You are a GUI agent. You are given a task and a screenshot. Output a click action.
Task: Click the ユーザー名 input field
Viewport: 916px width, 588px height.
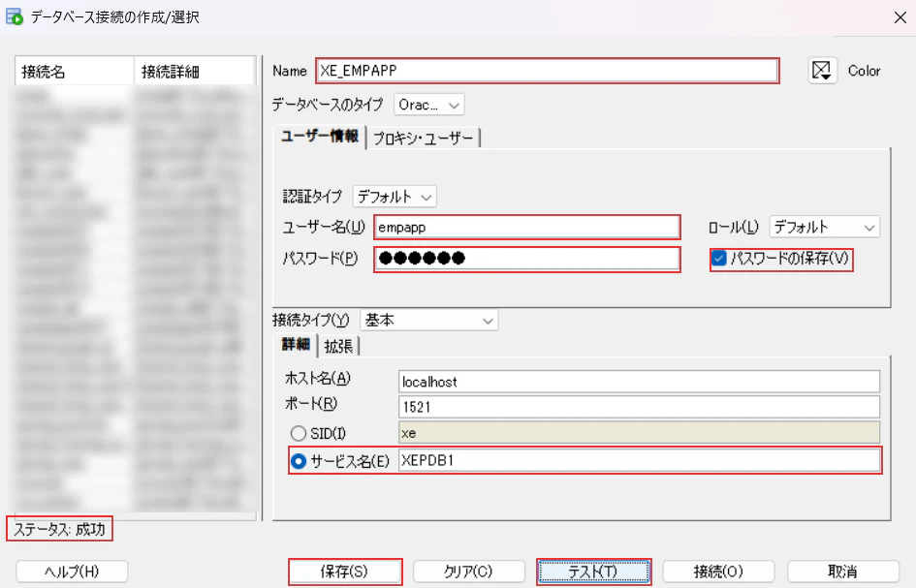527,227
